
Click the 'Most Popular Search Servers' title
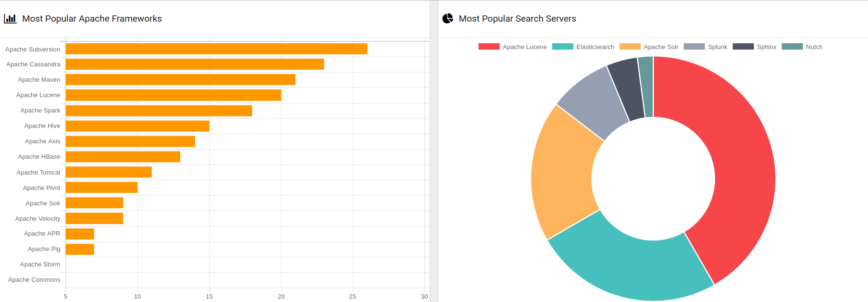point(517,19)
